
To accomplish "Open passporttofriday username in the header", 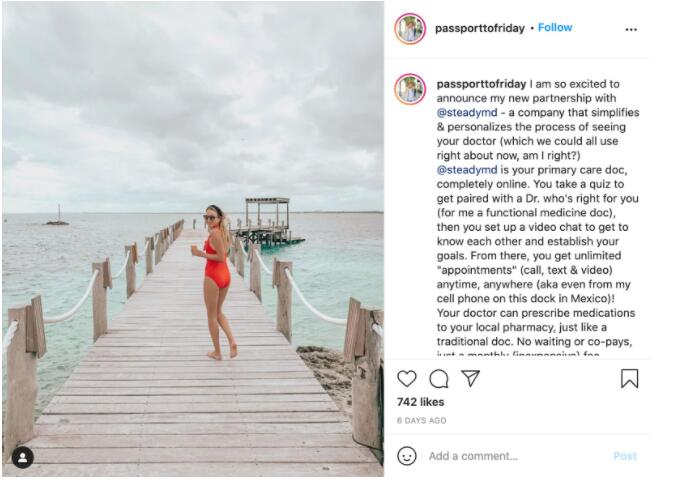I will coord(479,28).
